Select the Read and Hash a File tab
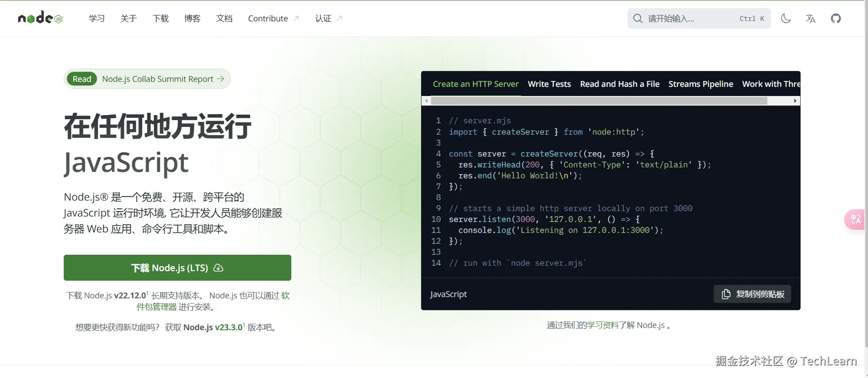The width and height of the screenshot is (868, 378). coord(619,84)
